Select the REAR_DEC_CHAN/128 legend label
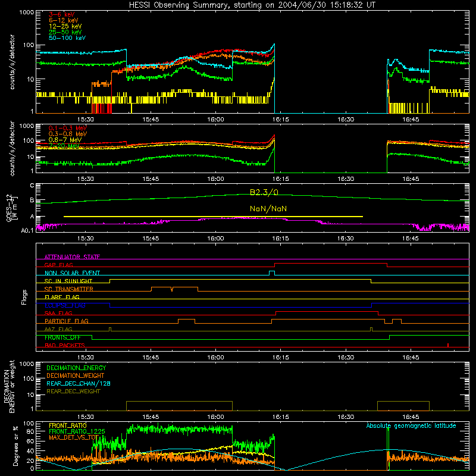This screenshot has width=476, height=476. click(79, 383)
